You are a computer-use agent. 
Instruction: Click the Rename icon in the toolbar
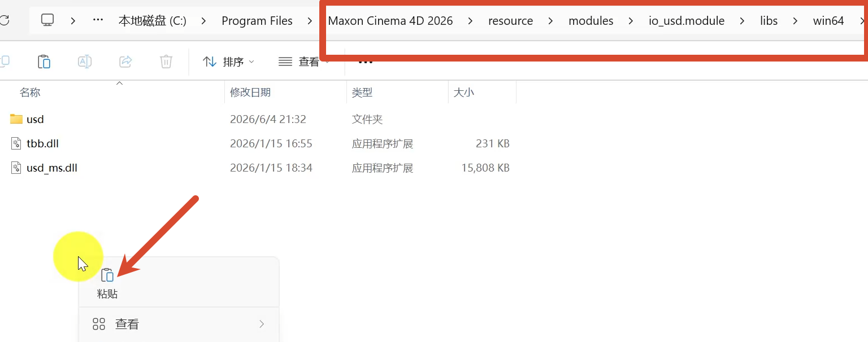(85, 62)
